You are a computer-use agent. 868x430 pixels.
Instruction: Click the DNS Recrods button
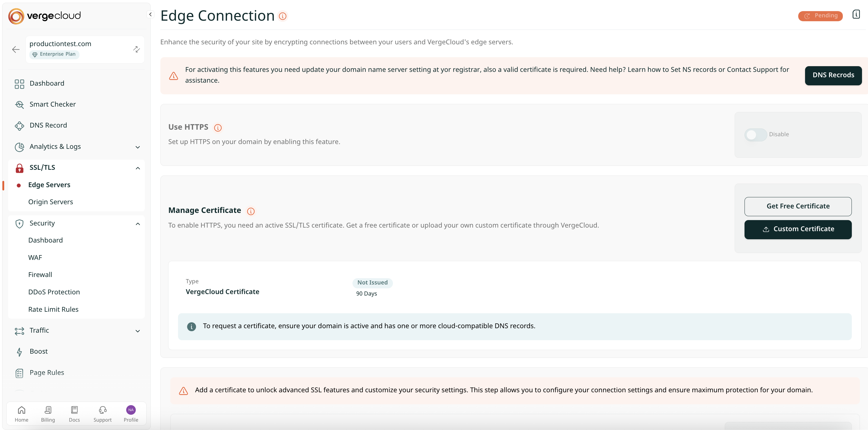833,75
